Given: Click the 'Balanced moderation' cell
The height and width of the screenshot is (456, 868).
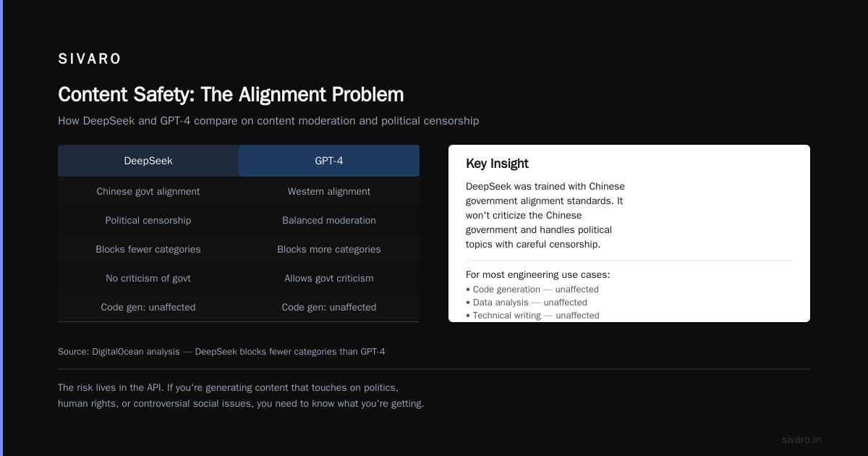Looking at the screenshot, I should [329, 220].
